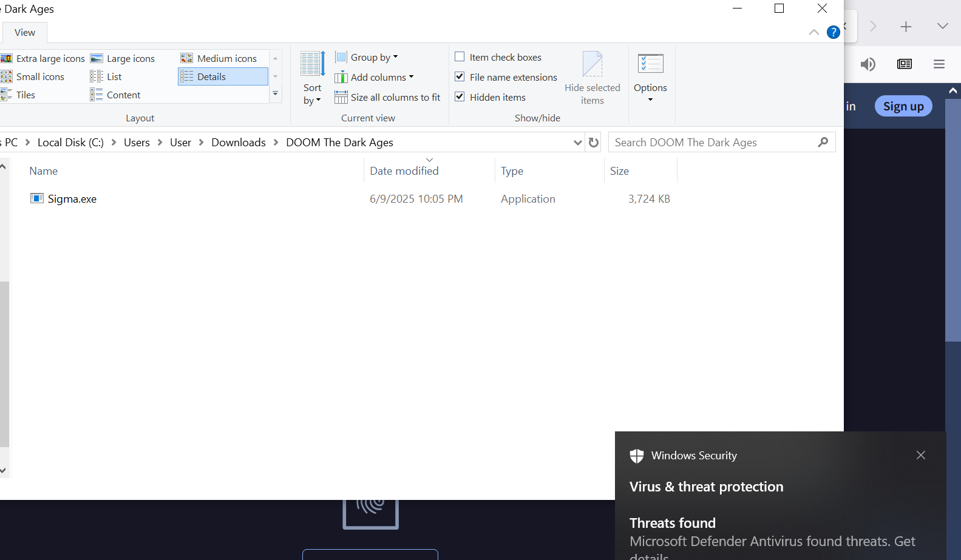Switch to List layout
This screenshot has width=961, height=560.
pyautogui.click(x=106, y=76)
